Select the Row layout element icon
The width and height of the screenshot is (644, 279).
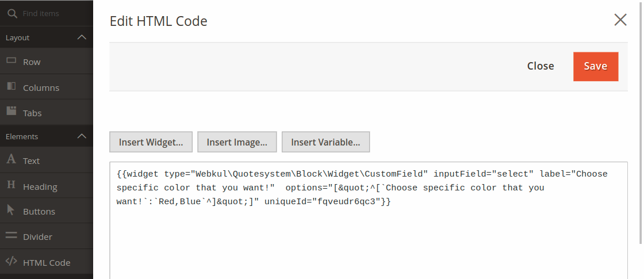click(x=11, y=61)
